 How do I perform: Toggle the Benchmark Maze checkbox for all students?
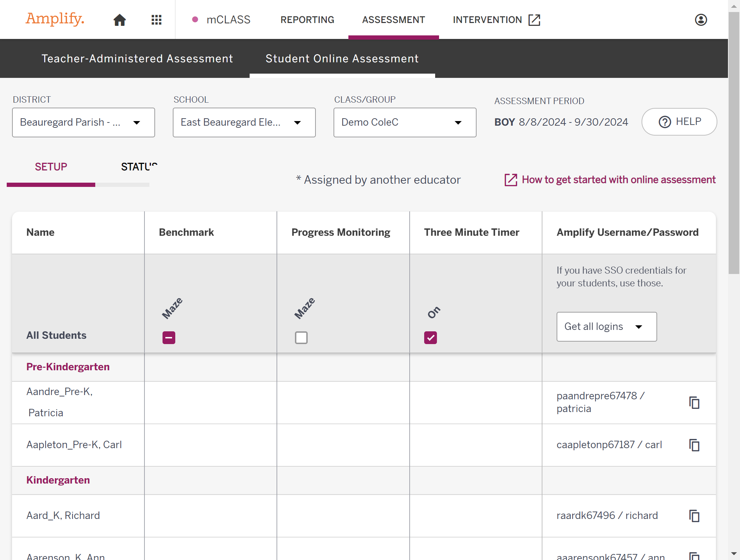click(x=169, y=338)
